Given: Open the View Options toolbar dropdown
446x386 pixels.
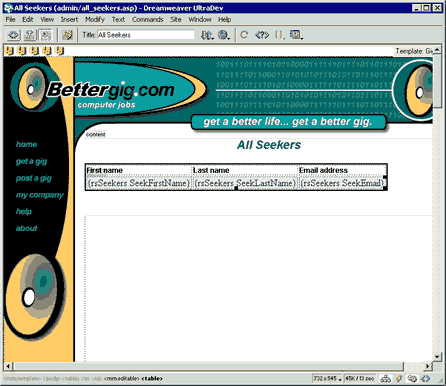Looking at the screenshot, I should point(296,35).
